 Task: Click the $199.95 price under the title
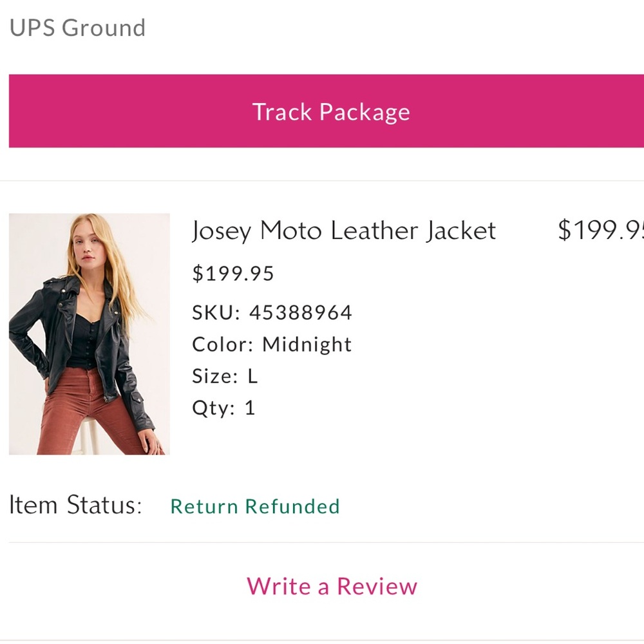(x=233, y=272)
